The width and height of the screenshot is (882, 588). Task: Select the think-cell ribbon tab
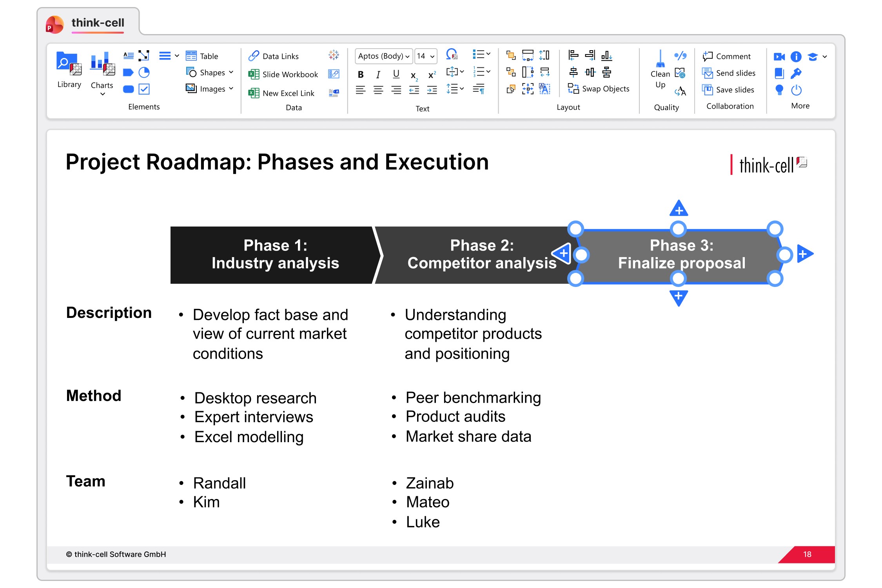tap(98, 23)
